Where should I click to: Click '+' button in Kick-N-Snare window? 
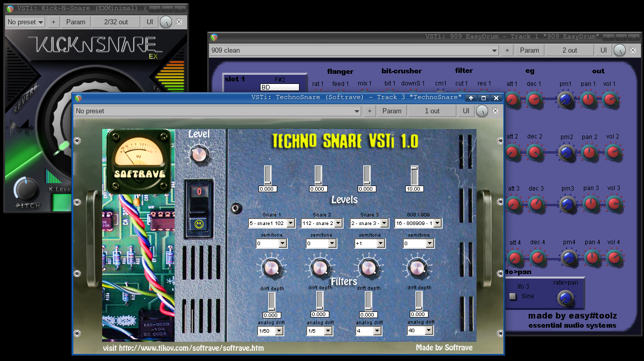(53, 22)
